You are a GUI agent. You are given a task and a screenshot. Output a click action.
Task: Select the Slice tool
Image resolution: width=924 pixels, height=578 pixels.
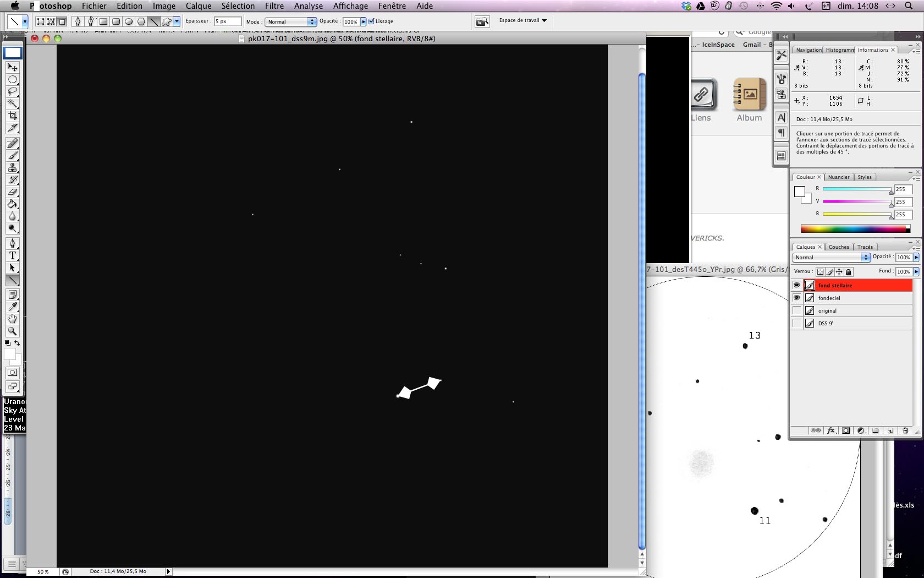[12, 128]
